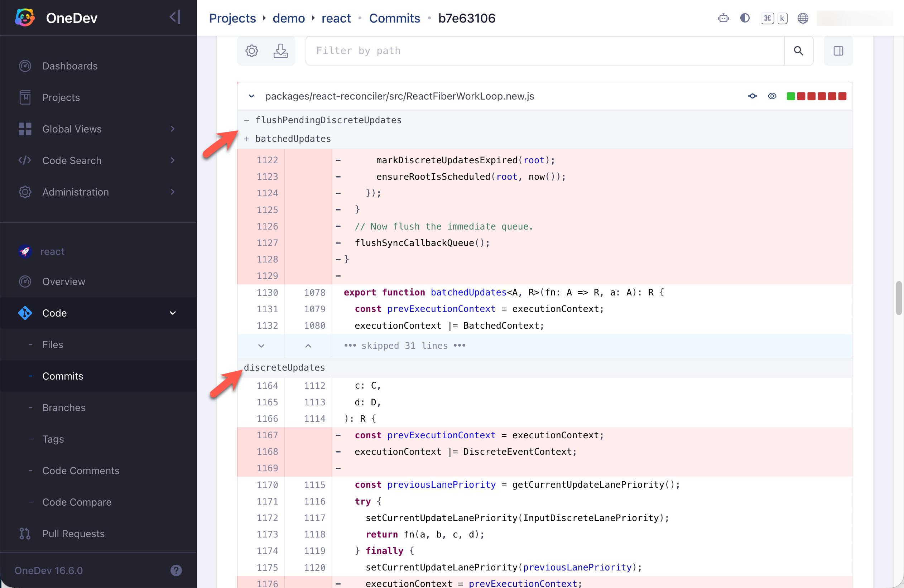The image size is (904, 588).
Task: Click the b7e63106 commit hash in breadcrumb
Action: click(467, 18)
